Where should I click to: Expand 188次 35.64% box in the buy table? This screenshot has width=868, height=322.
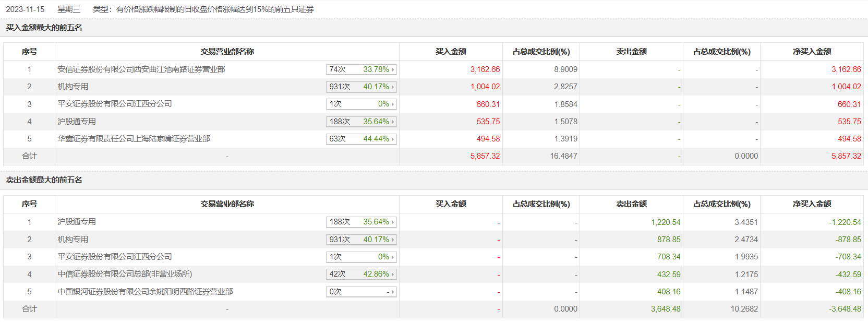361,122
